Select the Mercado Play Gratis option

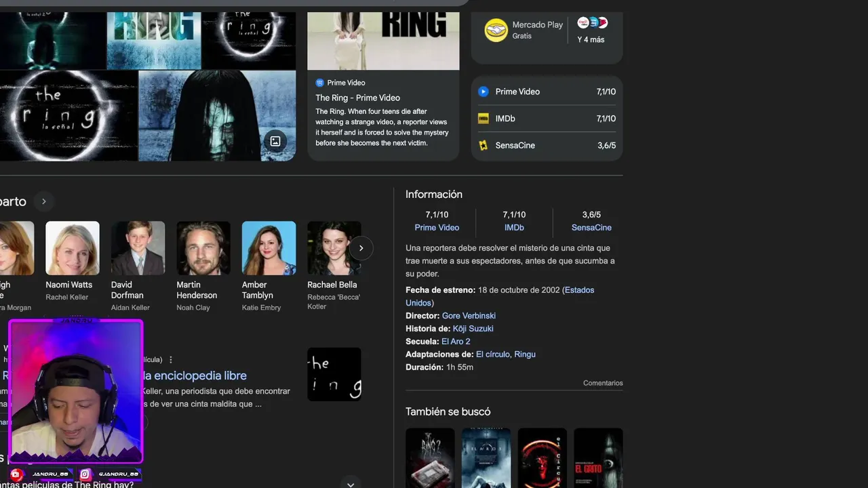[524, 30]
